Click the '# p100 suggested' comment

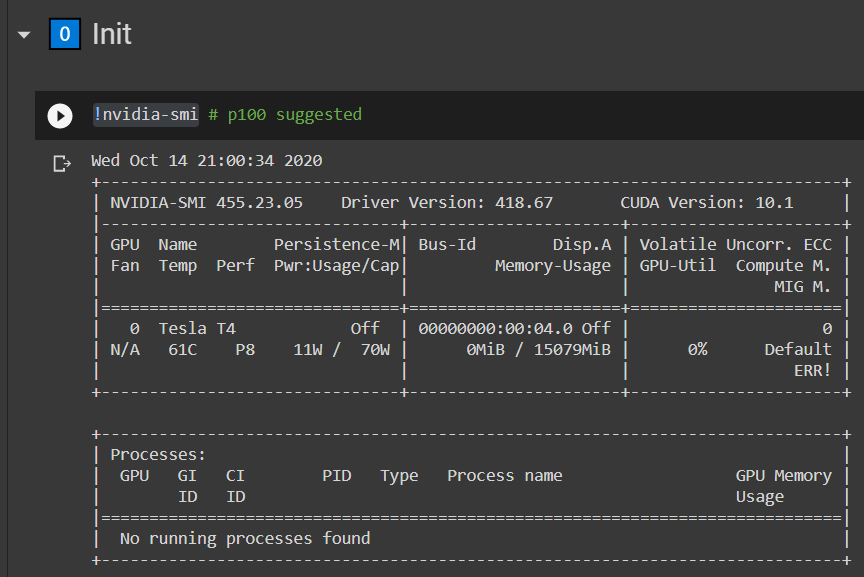pos(285,115)
